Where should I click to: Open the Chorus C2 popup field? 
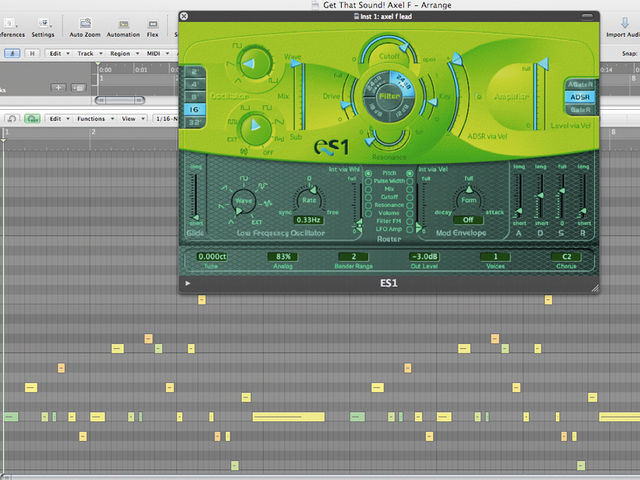tap(566, 257)
